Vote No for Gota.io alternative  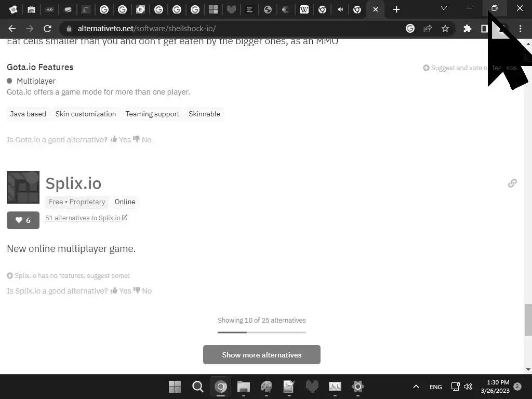pyautogui.click(x=142, y=139)
